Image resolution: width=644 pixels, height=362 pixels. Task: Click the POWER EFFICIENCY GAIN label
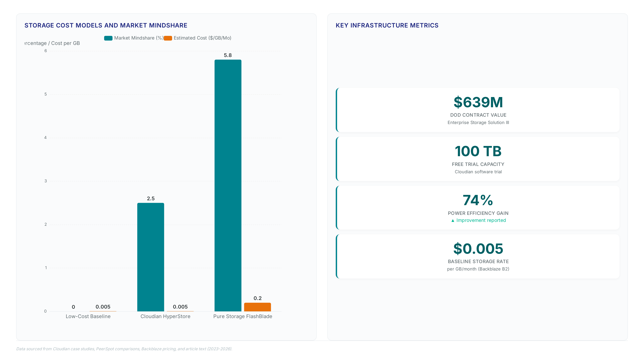click(x=478, y=213)
